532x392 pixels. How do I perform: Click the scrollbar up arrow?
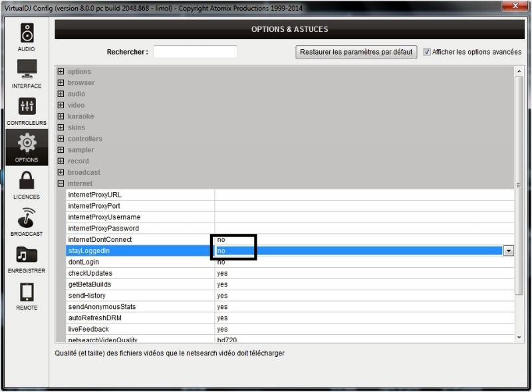click(519, 71)
